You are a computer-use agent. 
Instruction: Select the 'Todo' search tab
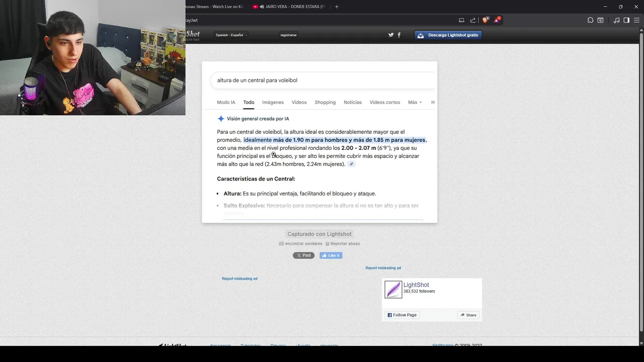pyautogui.click(x=249, y=102)
